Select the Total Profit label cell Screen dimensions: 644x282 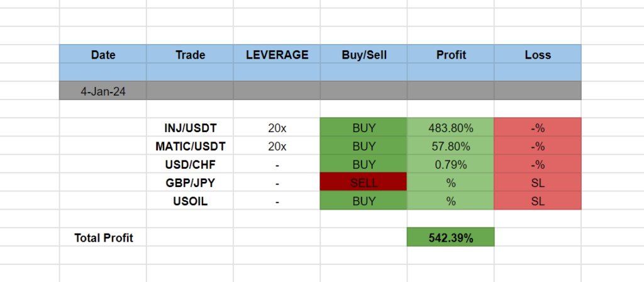(x=103, y=238)
